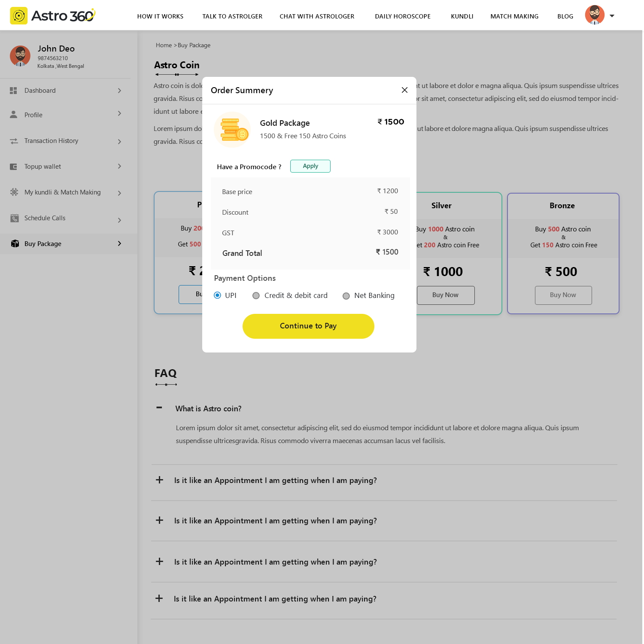The width and height of the screenshot is (644, 644).
Task: Select Credit & debit card radio button
Action: pos(256,295)
